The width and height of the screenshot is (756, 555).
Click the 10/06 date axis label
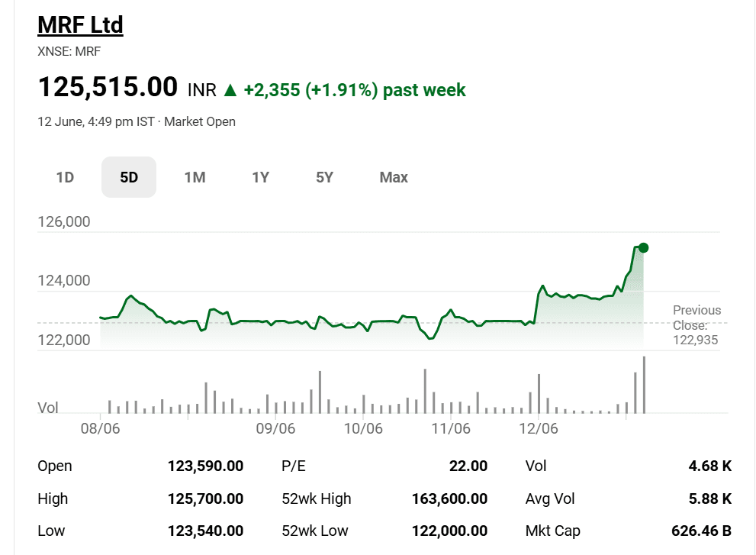click(x=363, y=428)
